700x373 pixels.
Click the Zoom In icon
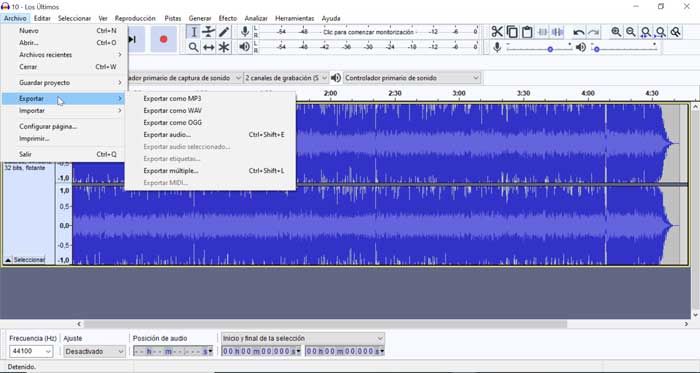click(616, 32)
